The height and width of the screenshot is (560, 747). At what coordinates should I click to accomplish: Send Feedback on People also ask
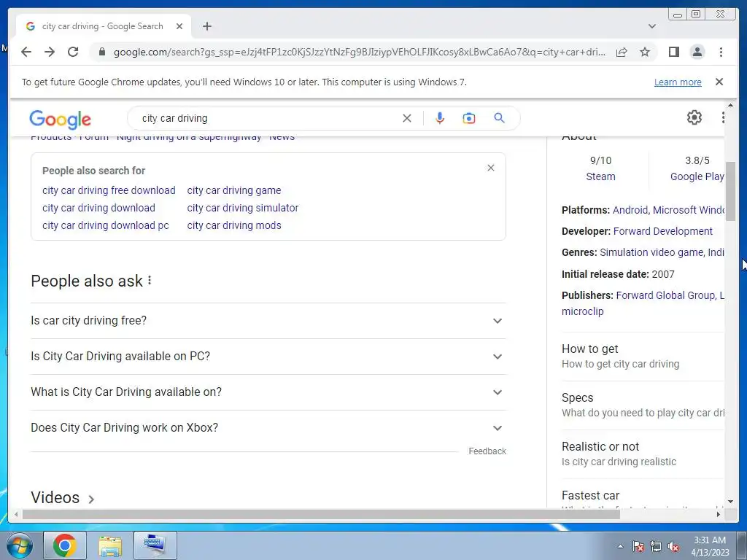487,451
